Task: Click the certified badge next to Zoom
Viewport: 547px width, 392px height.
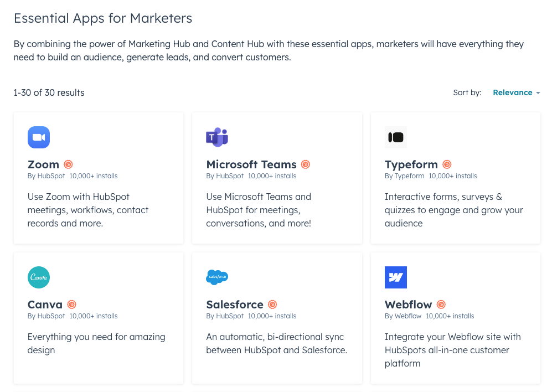Action: 69,164
